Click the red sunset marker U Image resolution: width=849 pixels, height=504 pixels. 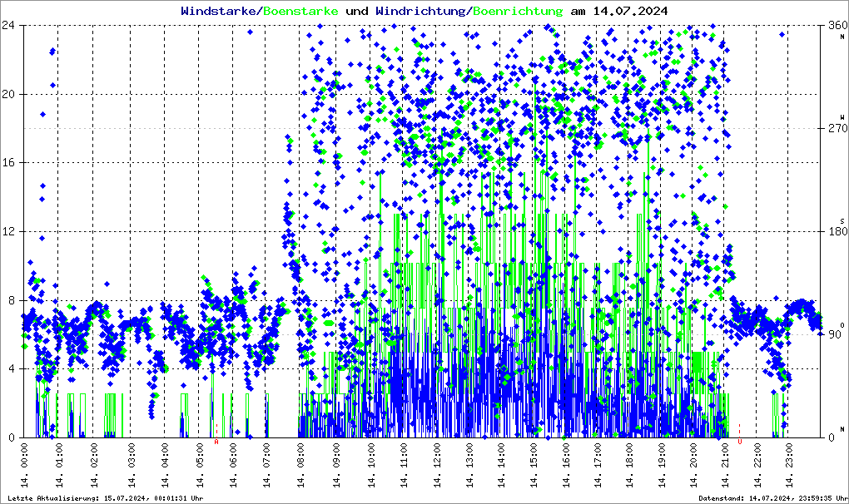(740, 442)
